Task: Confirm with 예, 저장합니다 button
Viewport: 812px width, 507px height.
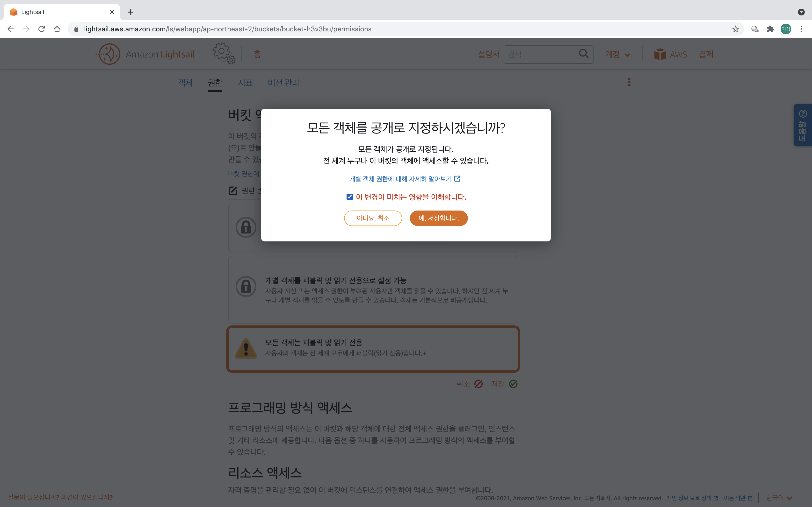Action: (438, 218)
